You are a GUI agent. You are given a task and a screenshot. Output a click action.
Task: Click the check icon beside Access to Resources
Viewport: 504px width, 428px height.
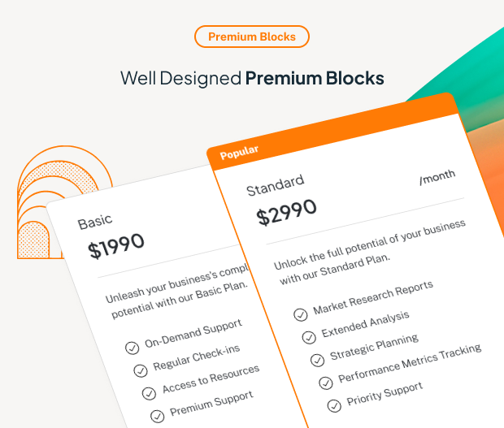click(148, 393)
